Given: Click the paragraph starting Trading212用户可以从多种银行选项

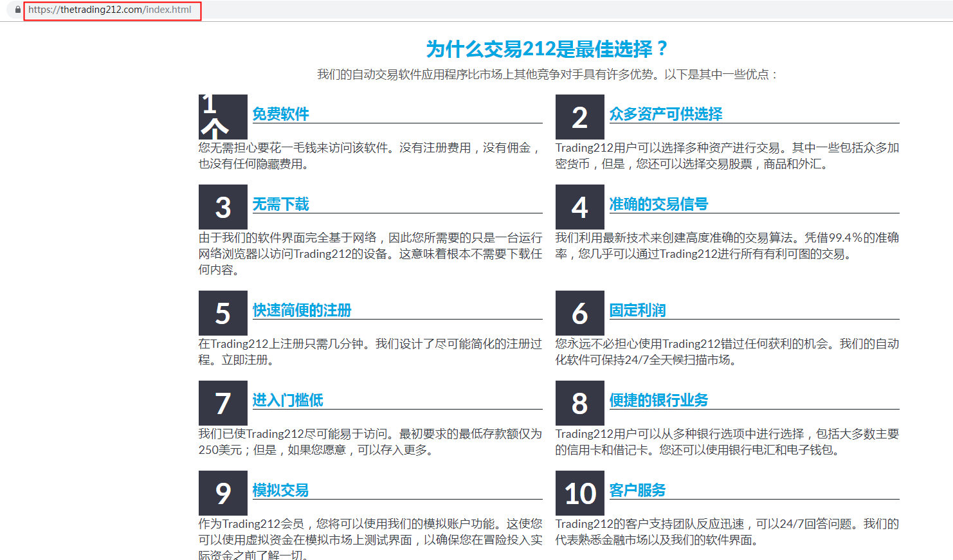Looking at the screenshot, I should 727,442.
